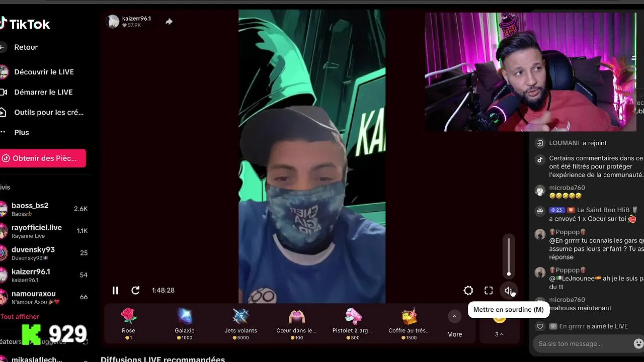Select kaizerr96.1 in followed list

pos(44,275)
